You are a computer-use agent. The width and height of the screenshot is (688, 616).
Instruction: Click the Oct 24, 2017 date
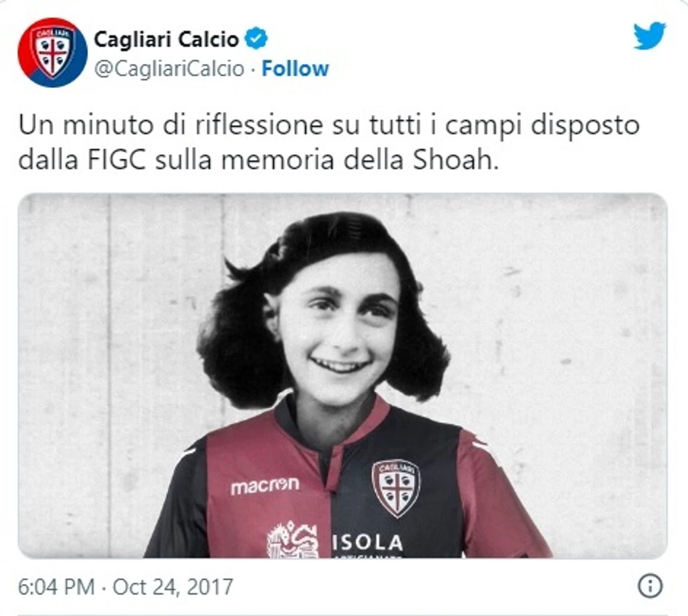pos(173,587)
